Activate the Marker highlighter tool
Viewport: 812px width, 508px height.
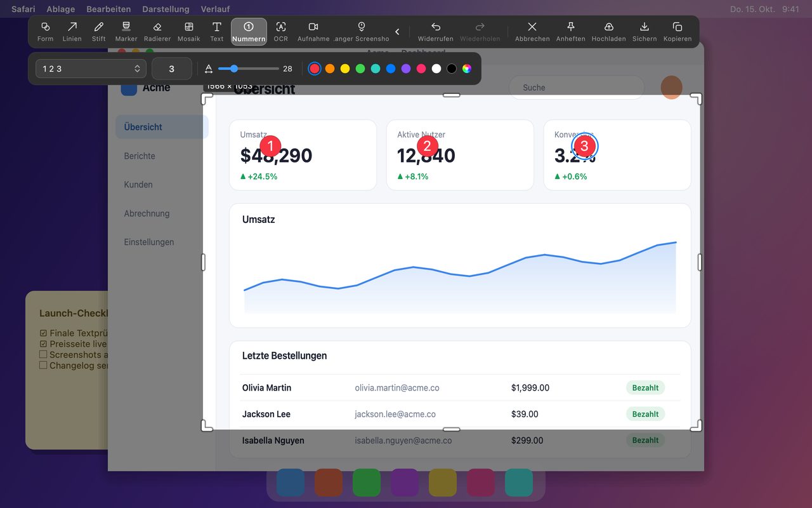point(126,32)
